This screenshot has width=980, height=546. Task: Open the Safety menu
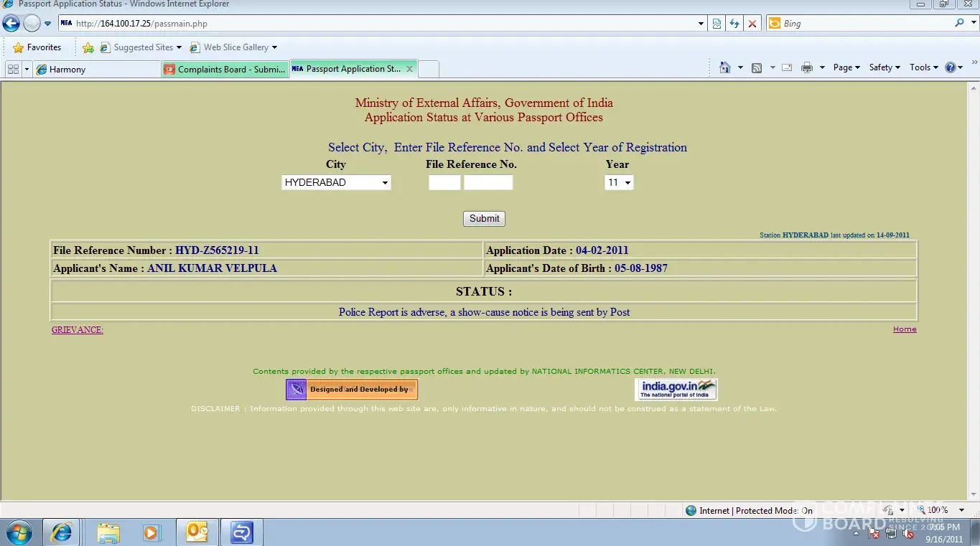point(885,67)
